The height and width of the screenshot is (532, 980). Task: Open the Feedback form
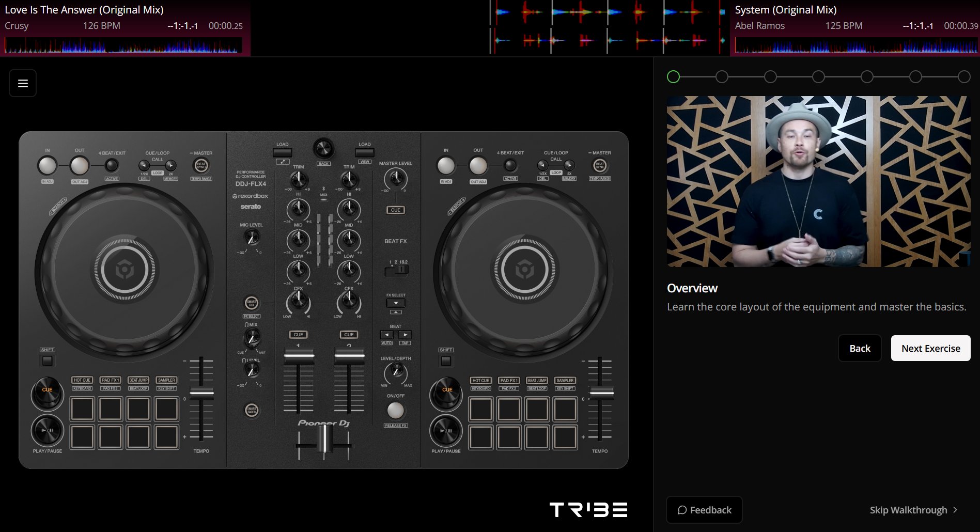(704, 510)
